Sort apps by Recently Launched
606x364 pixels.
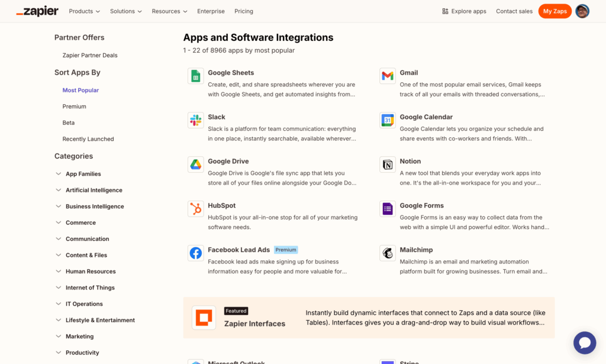[88, 138]
